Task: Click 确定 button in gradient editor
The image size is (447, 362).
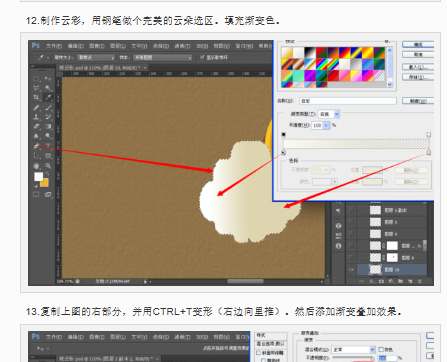Action: coord(418,44)
